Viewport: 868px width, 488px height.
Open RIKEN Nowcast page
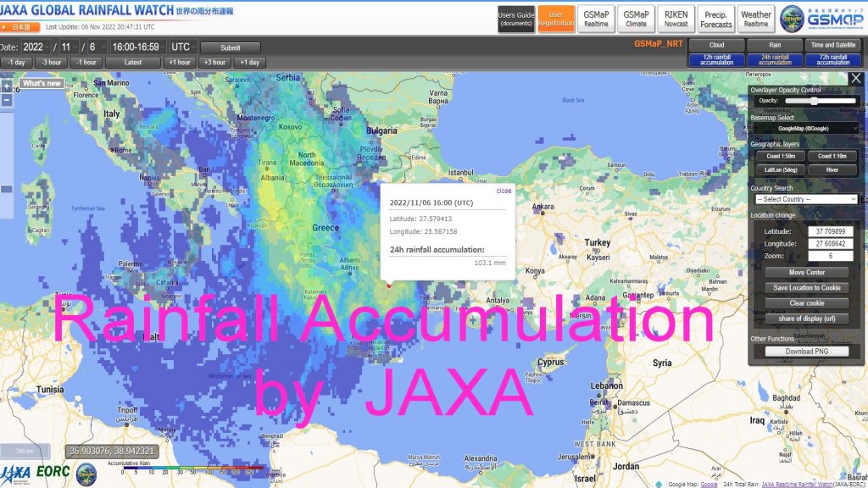676,19
